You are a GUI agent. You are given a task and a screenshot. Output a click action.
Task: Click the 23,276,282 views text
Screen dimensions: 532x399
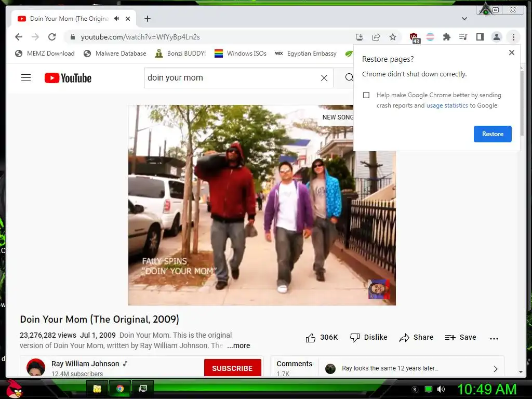click(48, 335)
